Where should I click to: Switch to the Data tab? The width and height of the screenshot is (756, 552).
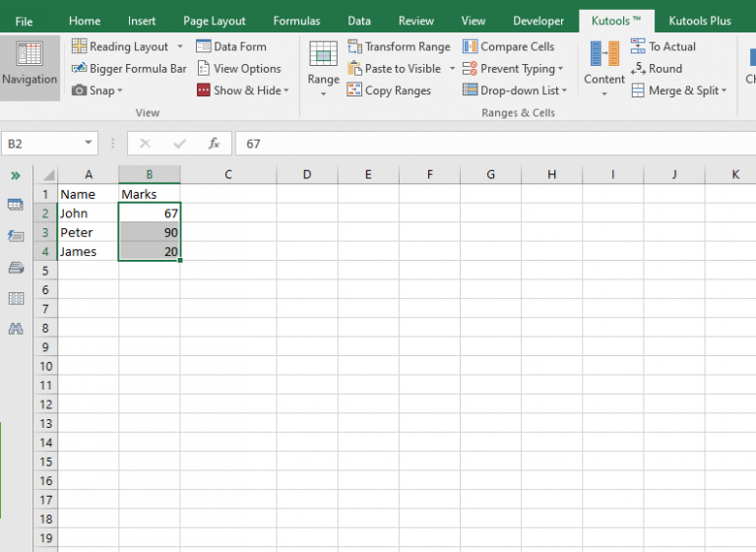point(359,21)
